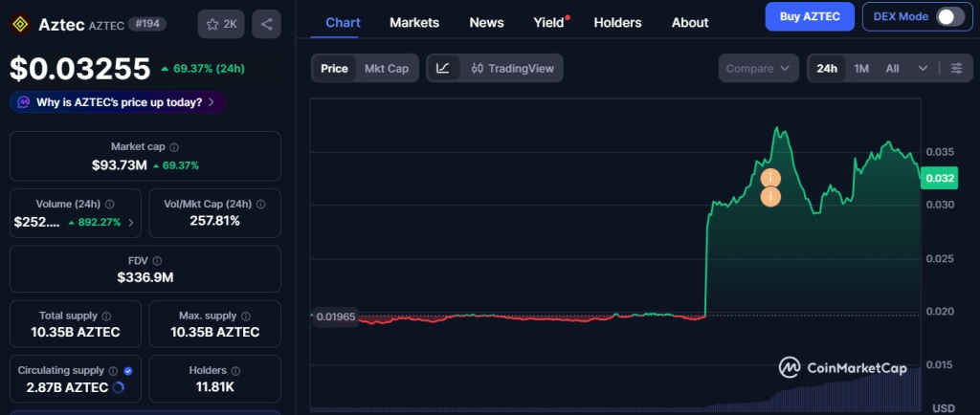Image resolution: width=980 pixels, height=415 pixels.
Task: Select the Price chart toggle
Action: [x=334, y=68]
